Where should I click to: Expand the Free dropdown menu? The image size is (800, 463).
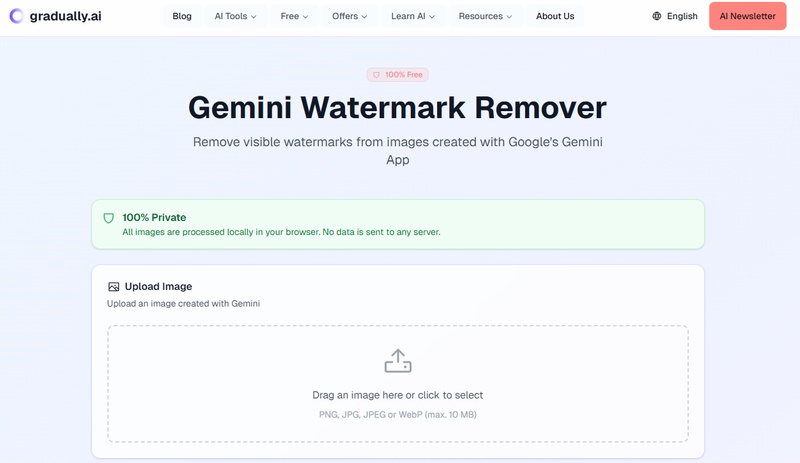[294, 16]
